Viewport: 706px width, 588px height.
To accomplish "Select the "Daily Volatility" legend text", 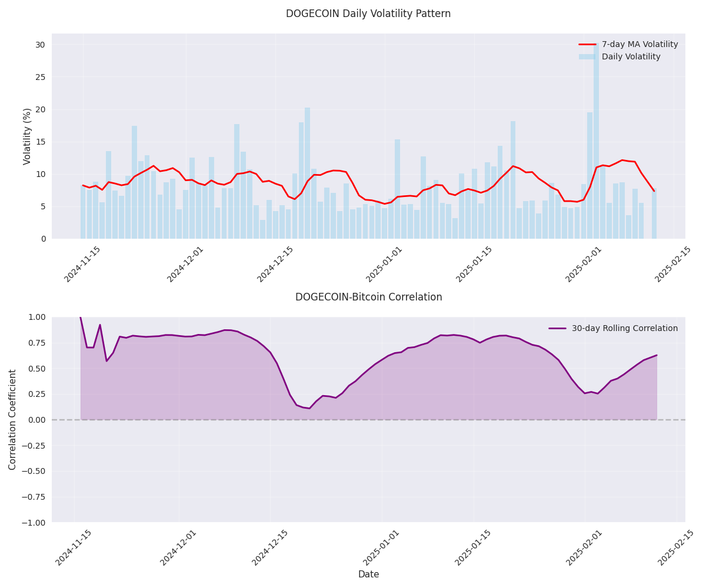I will [631, 57].
